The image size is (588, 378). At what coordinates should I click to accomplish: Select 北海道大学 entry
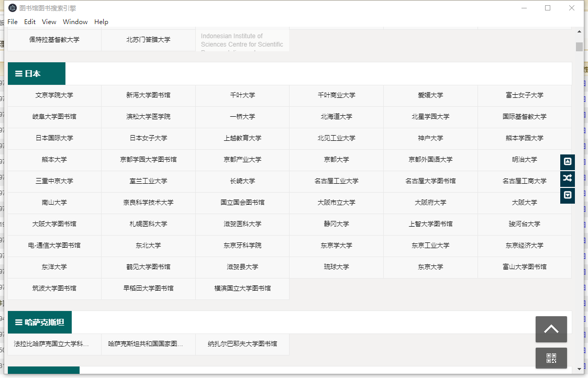click(336, 117)
